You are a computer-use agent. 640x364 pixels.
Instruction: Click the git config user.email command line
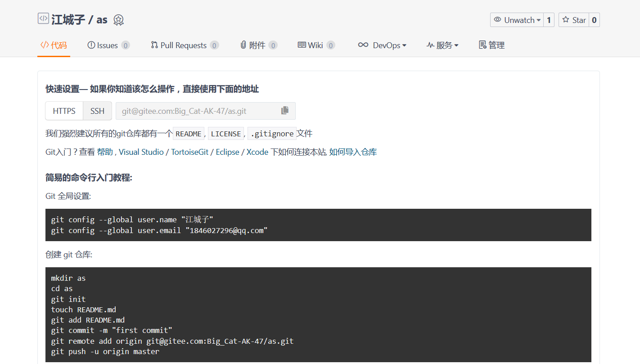coord(159,230)
